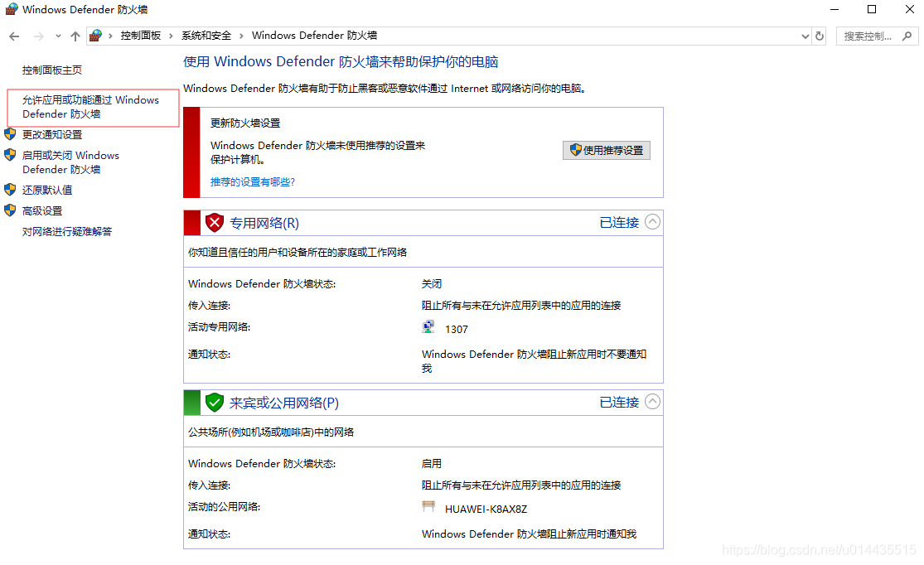The image size is (924, 565).
Task: Maximize the firewall window
Action: point(872,9)
